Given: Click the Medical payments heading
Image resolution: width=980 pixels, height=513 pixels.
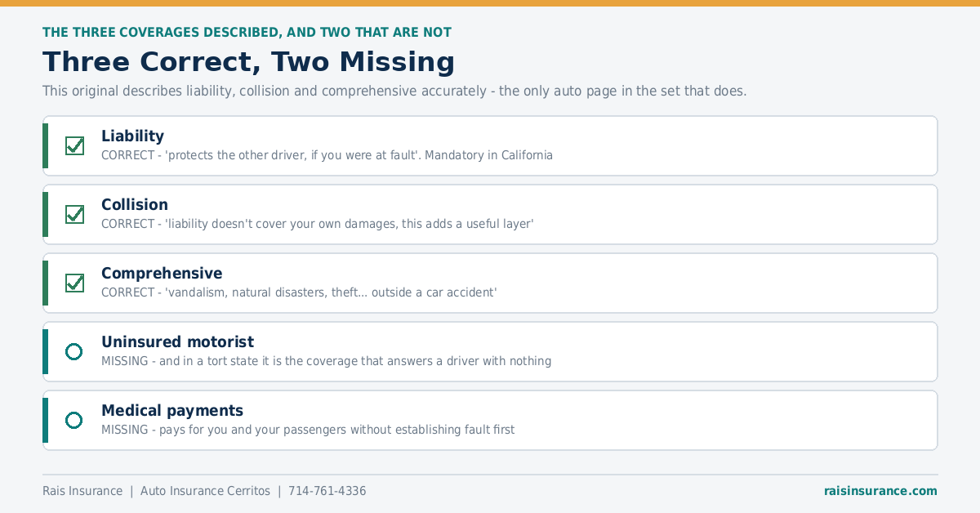Looking at the screenshot, I should click(x=172, y=410).
